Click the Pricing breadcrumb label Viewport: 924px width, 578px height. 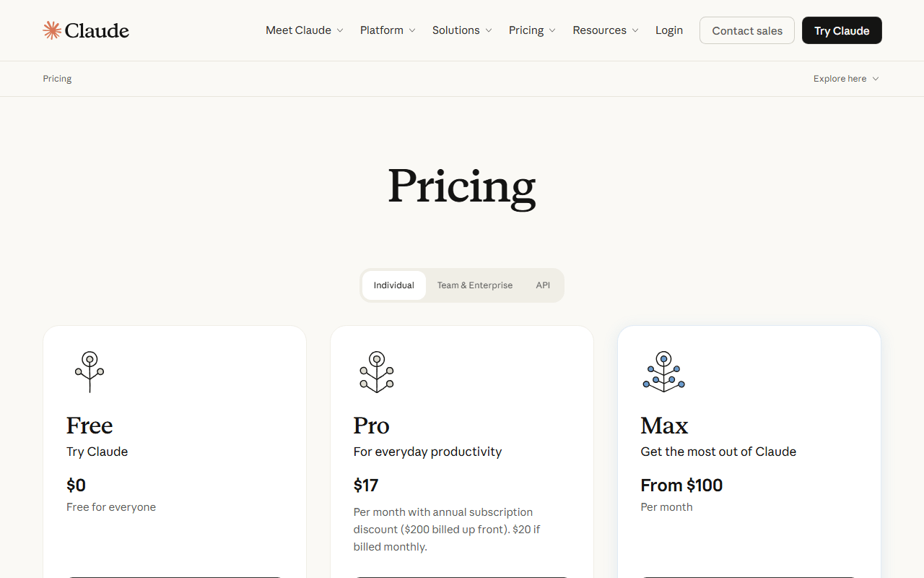[x=57, y=79]
